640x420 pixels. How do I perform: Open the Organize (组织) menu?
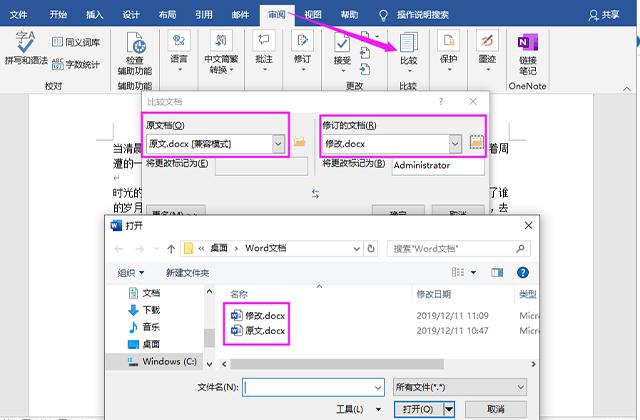[x=131, y=273]
